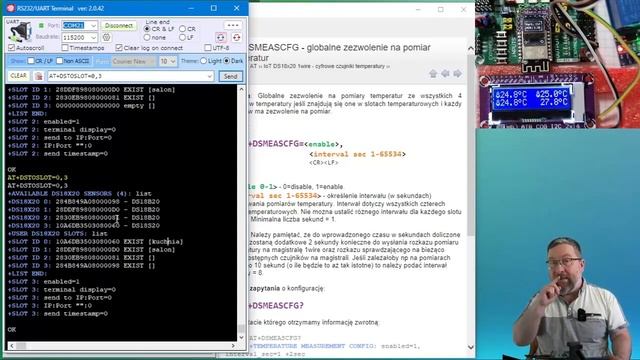Click the terminal horizontal scrollbar left arrow
Screen dimensions: 640x360
pos(11,346)
